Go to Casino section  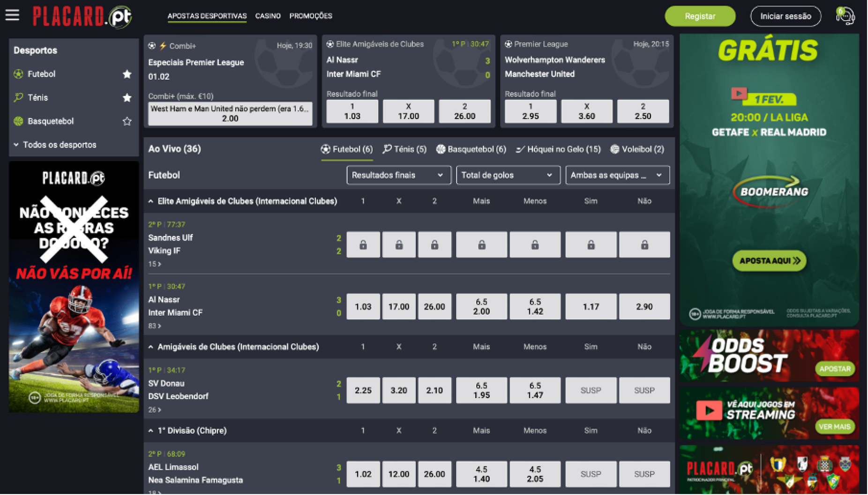[x=268, y=16]
